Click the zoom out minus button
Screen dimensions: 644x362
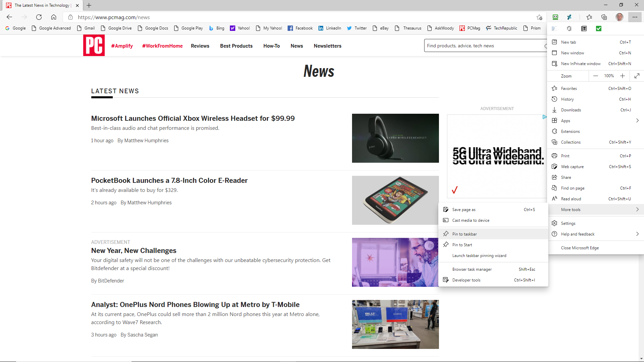point(596,76)
